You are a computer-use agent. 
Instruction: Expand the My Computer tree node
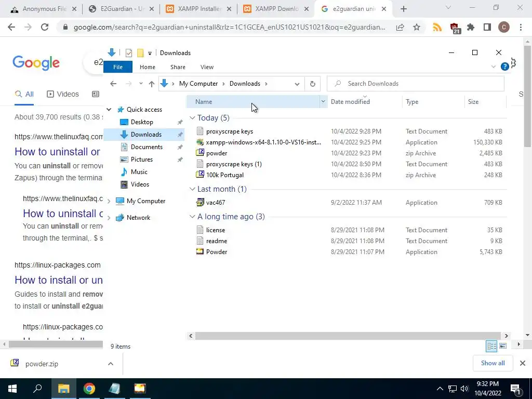coord(109,201)
